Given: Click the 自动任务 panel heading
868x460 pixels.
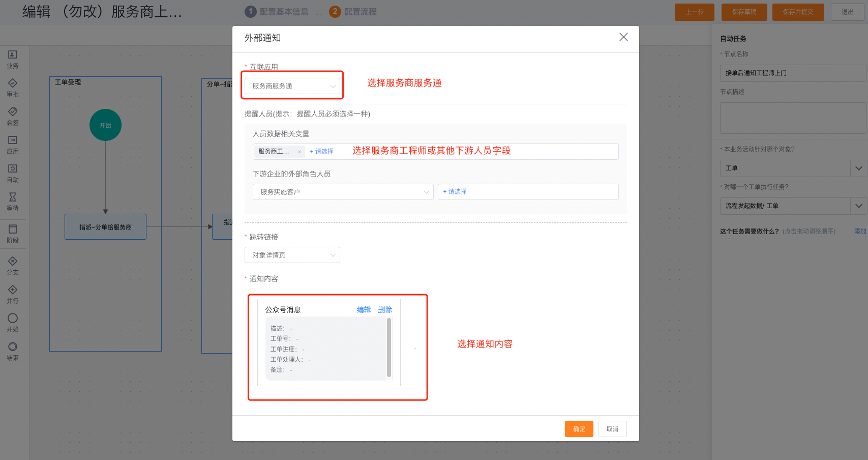Looking at the screenshot, I should click(x=733, y=39).
